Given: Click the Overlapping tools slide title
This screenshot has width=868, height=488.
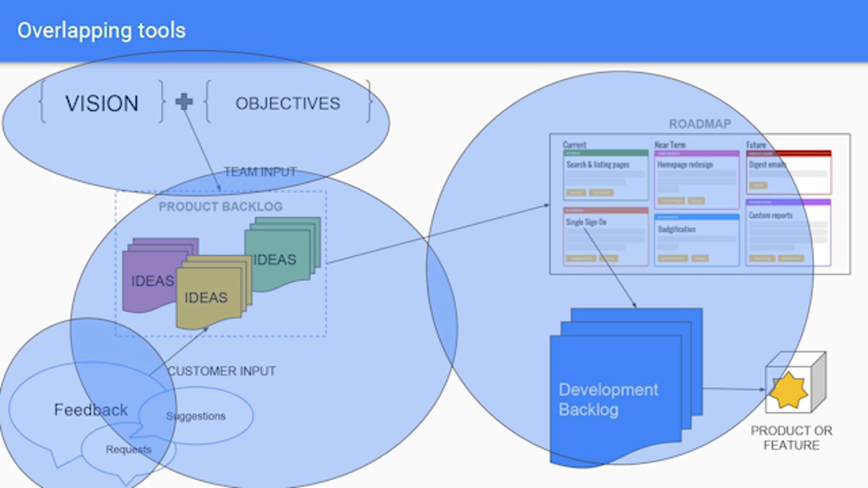Looking at the screenshot, I should (x=102, y=30).
